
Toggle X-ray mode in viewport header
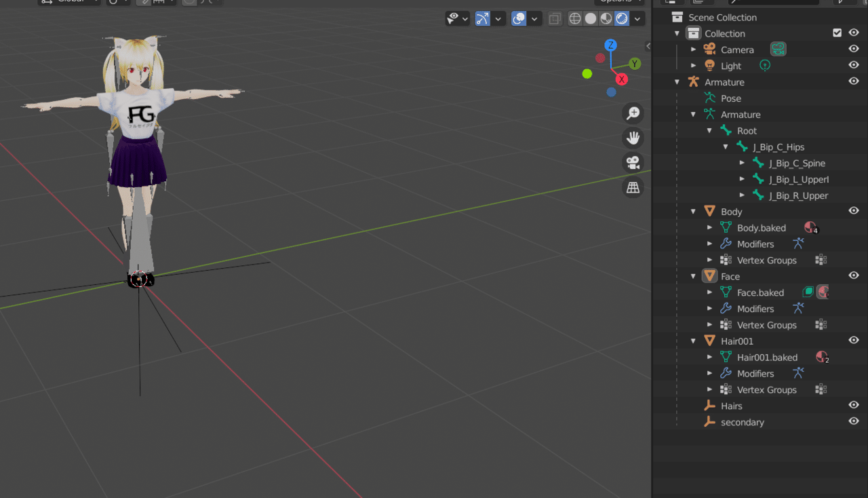555,18
